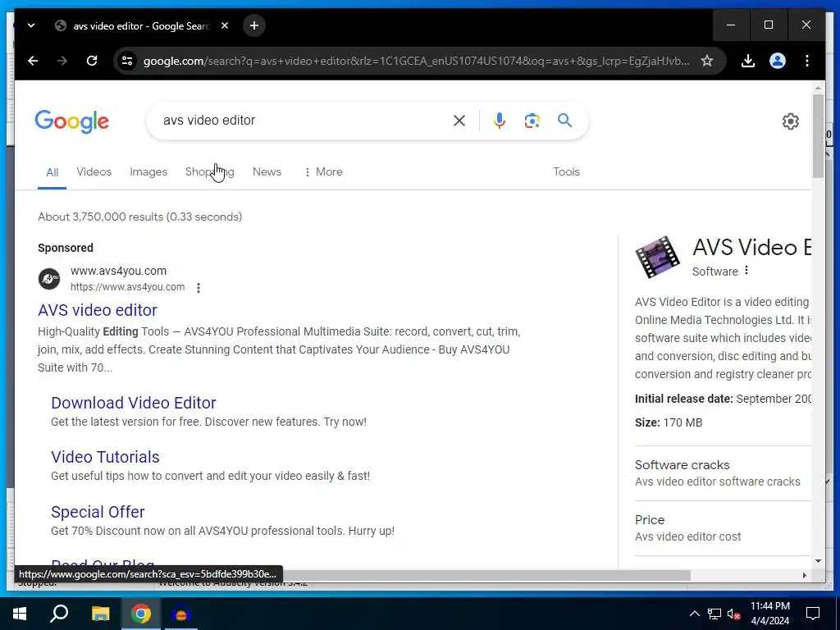The image size is (840, 630).
Task: Open Chrome downloads icon
Action: (748, 61)
